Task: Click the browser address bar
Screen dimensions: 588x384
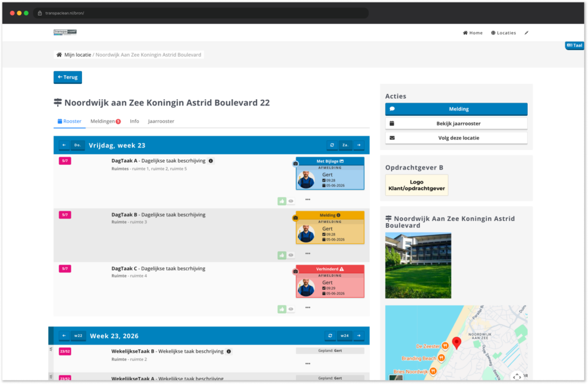Action: click(x=201, y=13)
